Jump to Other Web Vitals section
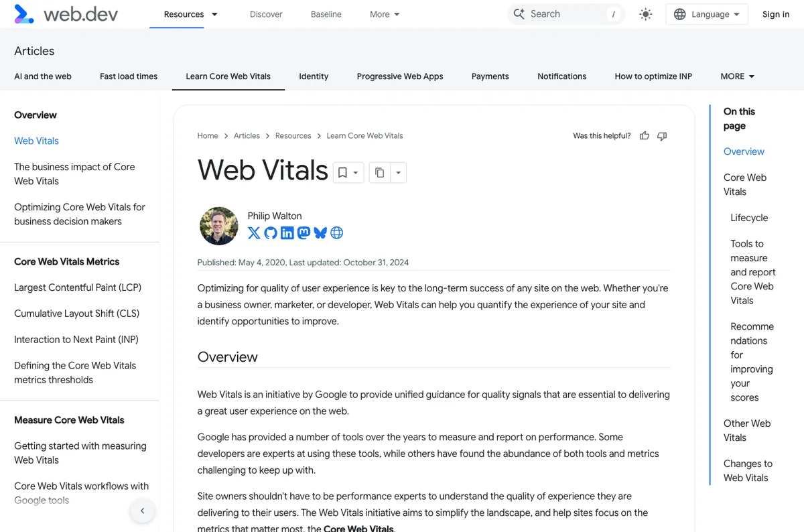Image resolution: width=804 pixels, height=532 pixels. coord(747,430)
